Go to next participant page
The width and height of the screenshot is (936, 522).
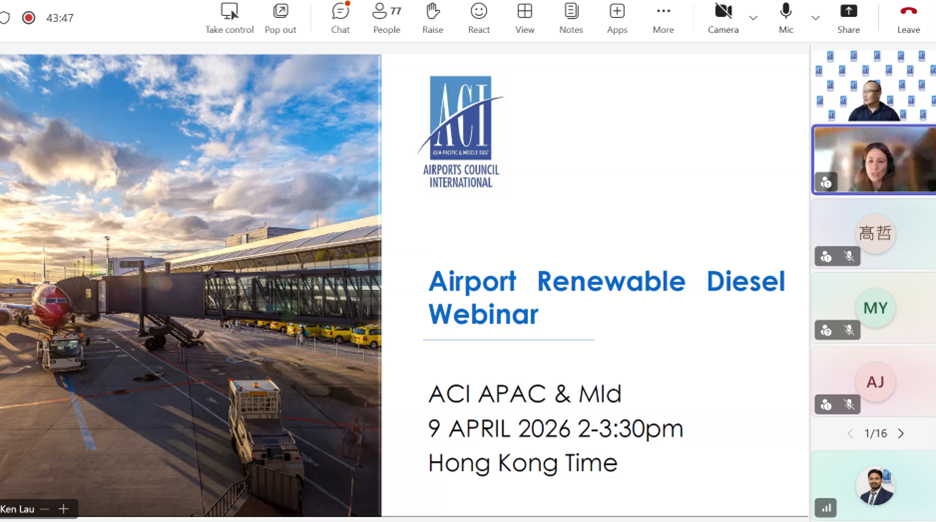tap(901, 434)
